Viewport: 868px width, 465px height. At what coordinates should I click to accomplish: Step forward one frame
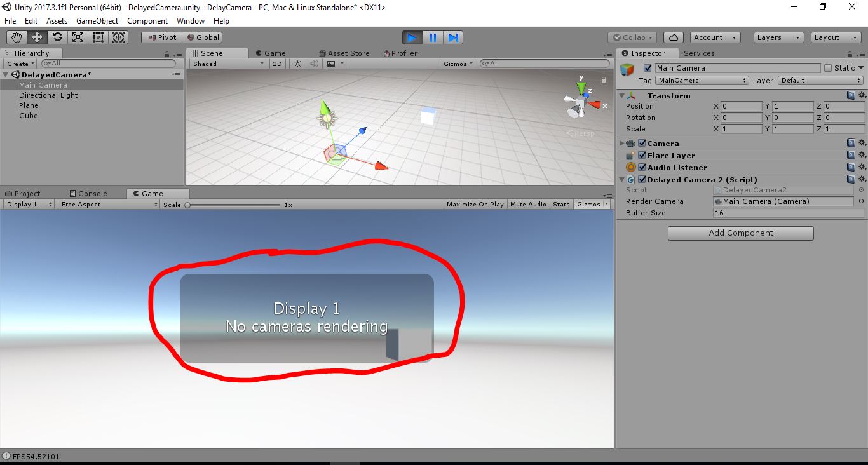point(453,37)
